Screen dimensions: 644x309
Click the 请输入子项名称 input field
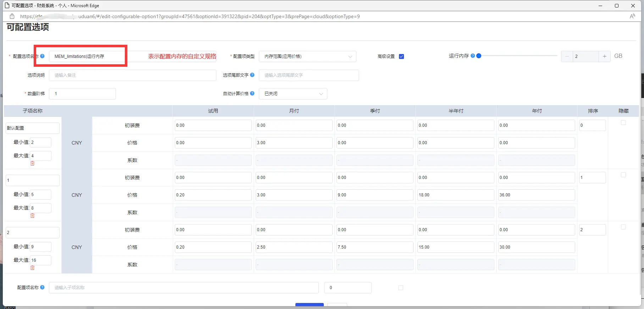coord(184,288)
